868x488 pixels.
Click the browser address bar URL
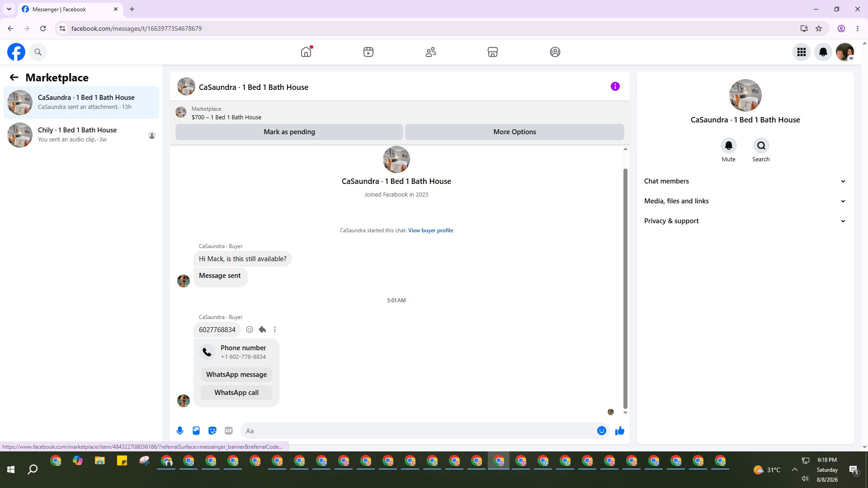tap(137, 28)
